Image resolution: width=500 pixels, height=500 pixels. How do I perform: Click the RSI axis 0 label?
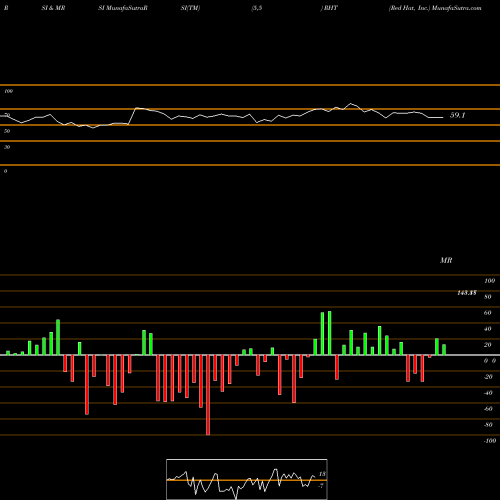coord(5,171)
